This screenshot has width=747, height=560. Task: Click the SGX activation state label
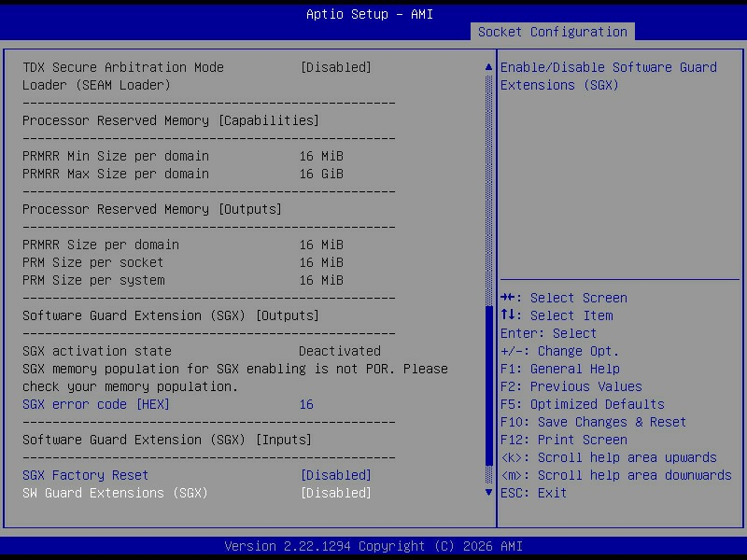tap(97, 351)
